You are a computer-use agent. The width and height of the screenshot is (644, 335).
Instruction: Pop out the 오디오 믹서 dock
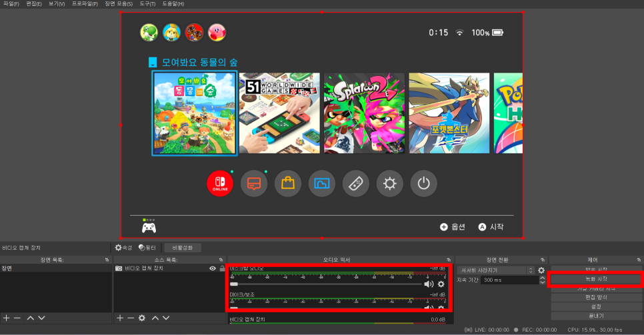click(x=449, y=260)
